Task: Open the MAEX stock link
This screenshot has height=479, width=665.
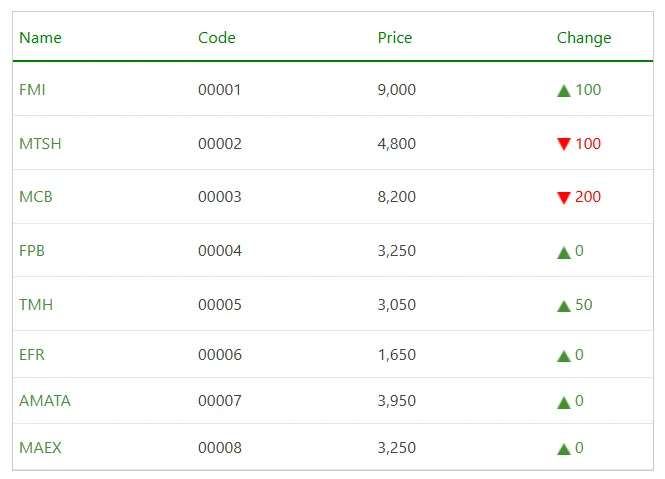Action: pyautogui.click(x=40, y=448)
